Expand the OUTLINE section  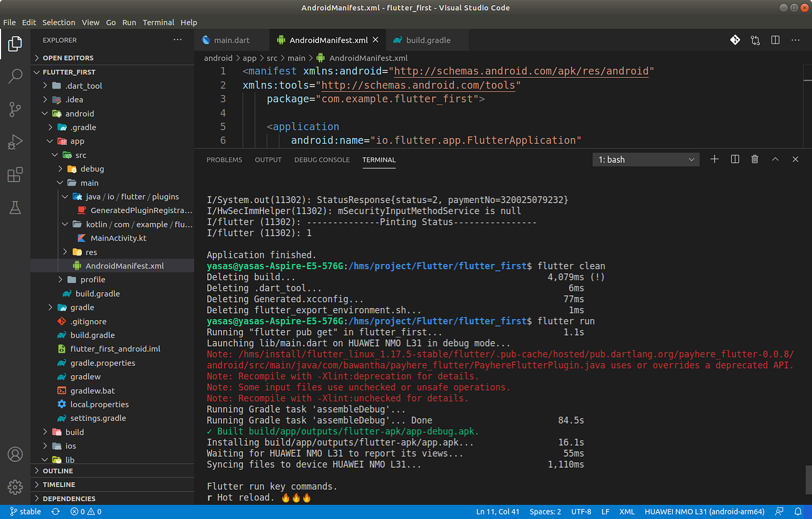click(58, 471)
